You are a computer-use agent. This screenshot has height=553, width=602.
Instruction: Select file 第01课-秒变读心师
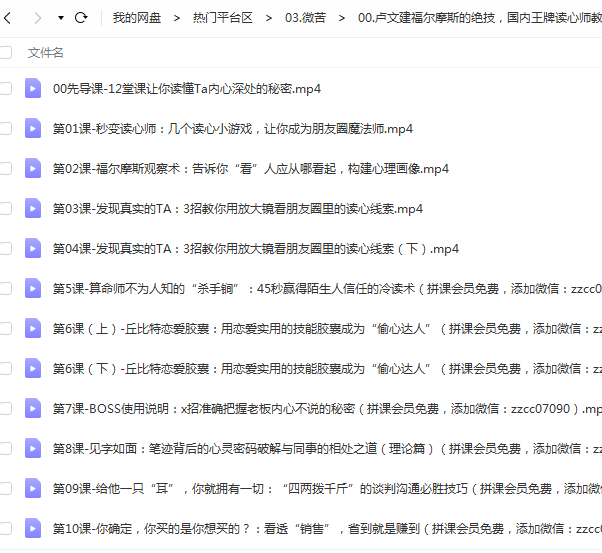[x=233, y=129]
